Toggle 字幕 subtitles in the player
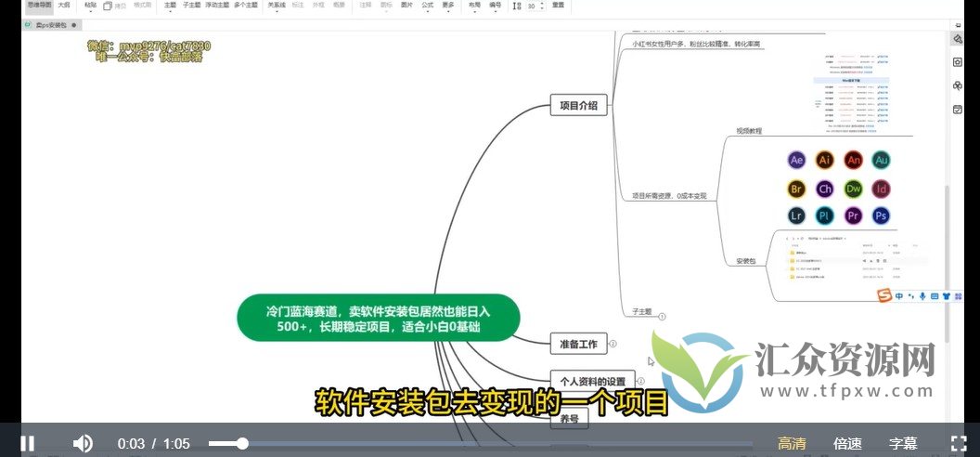This screenshot has height=457, width=980. coord(903,443)
